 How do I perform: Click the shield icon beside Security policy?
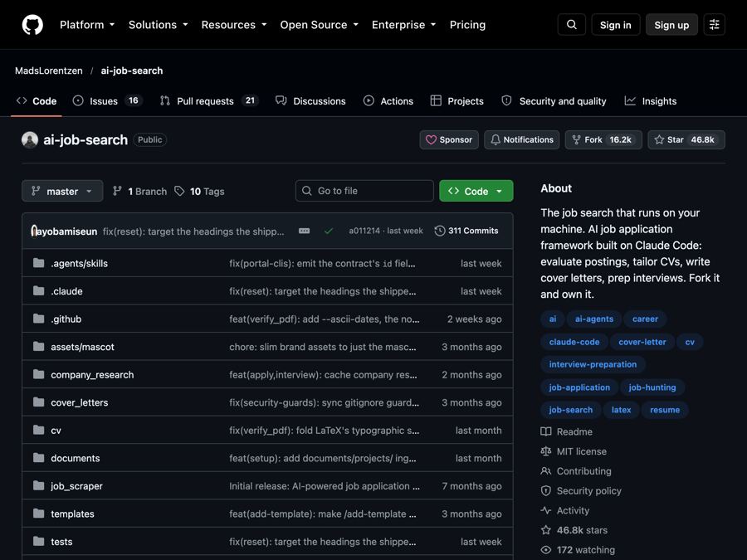546,490
